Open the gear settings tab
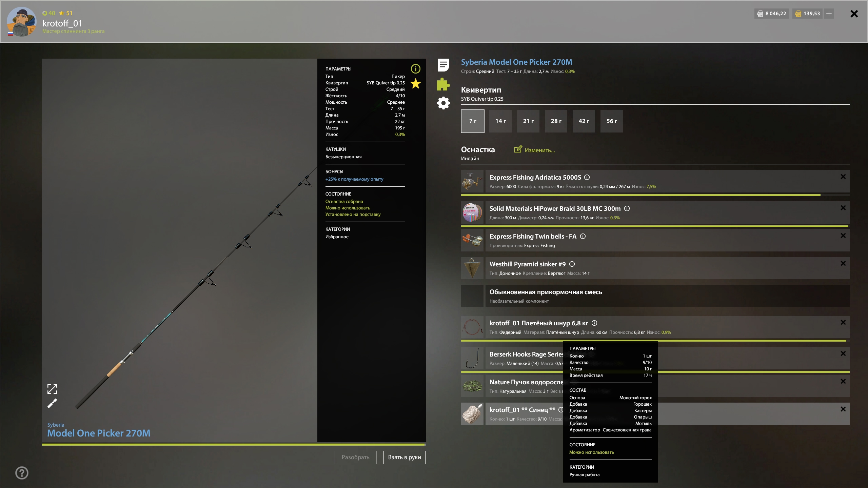868x488 pixels. [443, 103]
